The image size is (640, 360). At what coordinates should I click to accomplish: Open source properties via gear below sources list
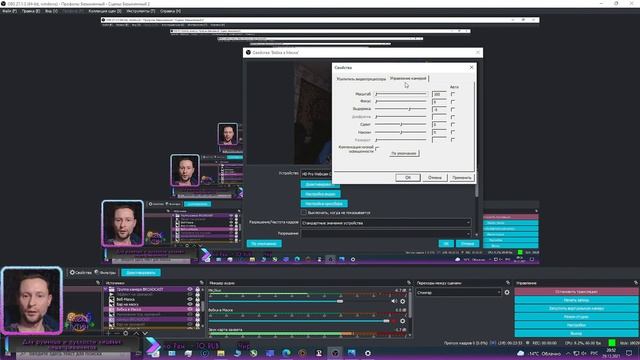click(x=126, y=333)
